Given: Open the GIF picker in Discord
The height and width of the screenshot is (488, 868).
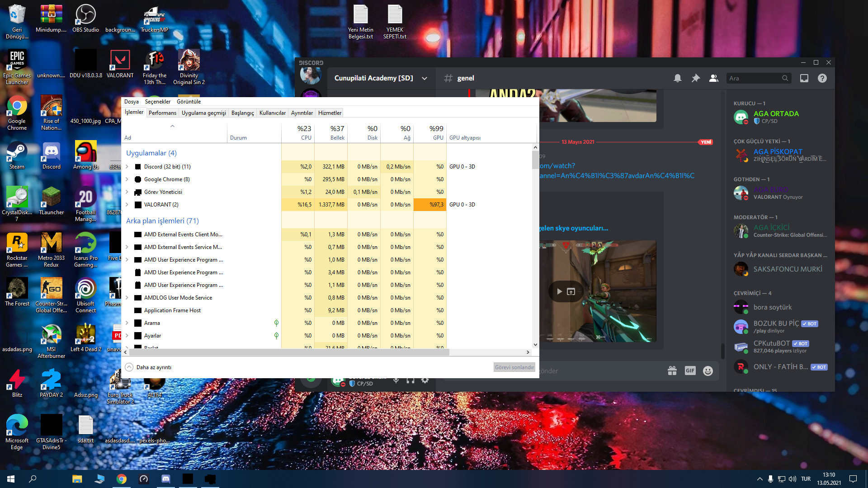Looking at the screenshot, I should [690, 371].
